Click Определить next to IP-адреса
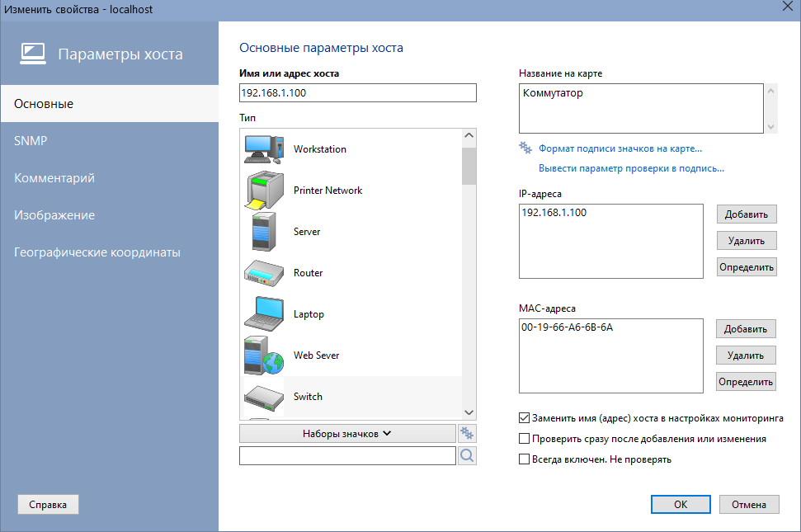801x532 pixels. pos(747,267)
